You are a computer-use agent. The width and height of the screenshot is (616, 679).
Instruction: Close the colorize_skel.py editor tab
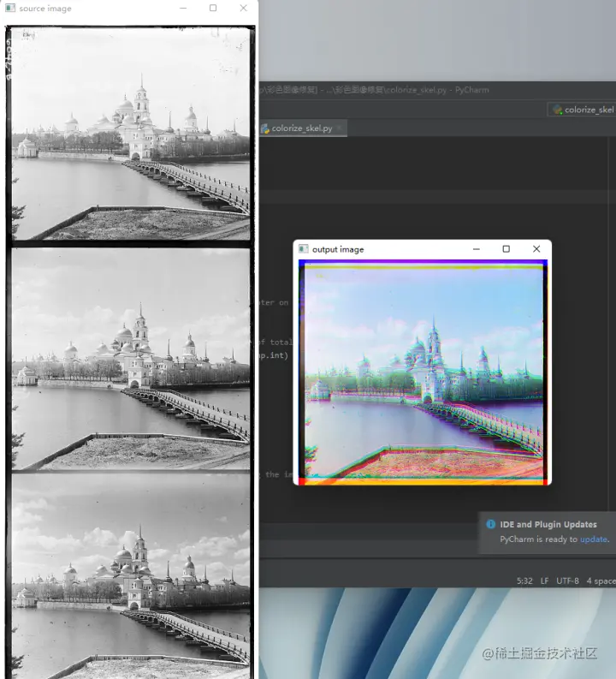[x=340, y=128]
